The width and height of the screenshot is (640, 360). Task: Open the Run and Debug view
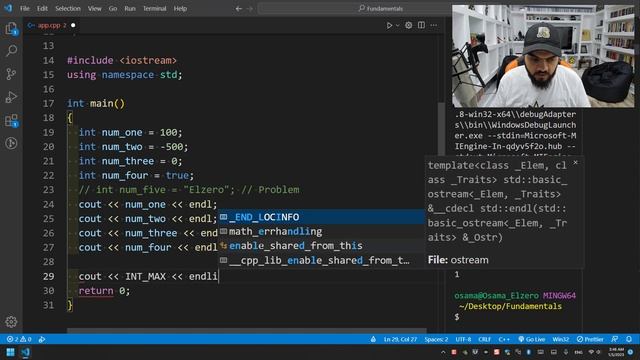[11, 97]
